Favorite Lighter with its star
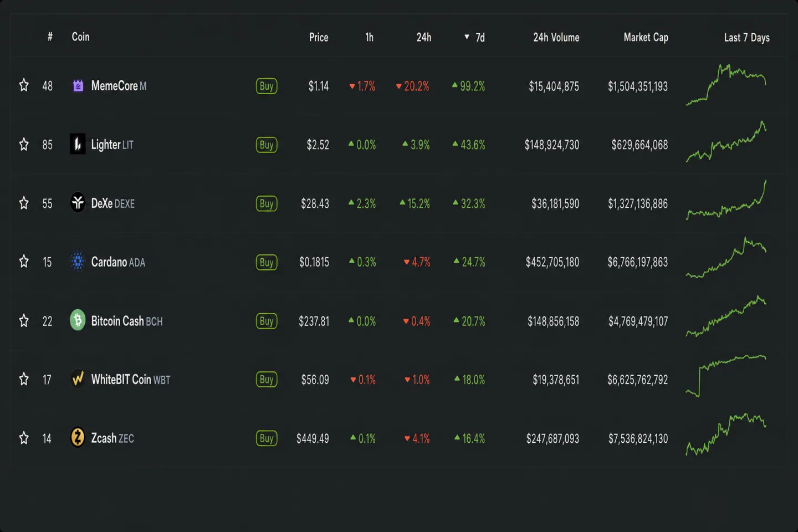The image size is (798, 532). 24,144
